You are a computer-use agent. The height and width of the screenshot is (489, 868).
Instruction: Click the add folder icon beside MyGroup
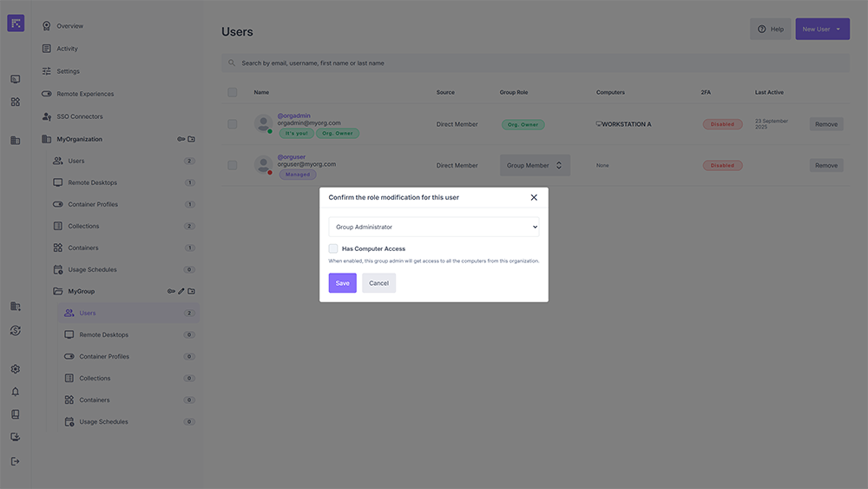point(192,291)
